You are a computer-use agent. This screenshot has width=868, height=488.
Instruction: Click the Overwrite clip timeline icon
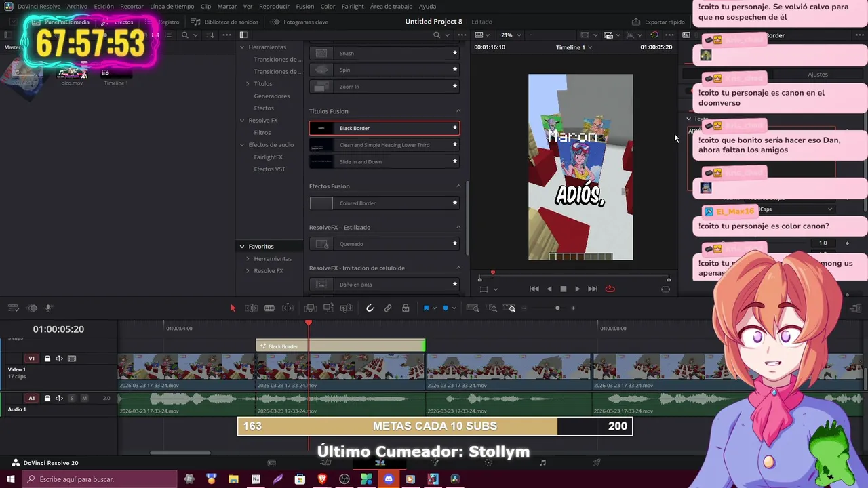(328, 308)
